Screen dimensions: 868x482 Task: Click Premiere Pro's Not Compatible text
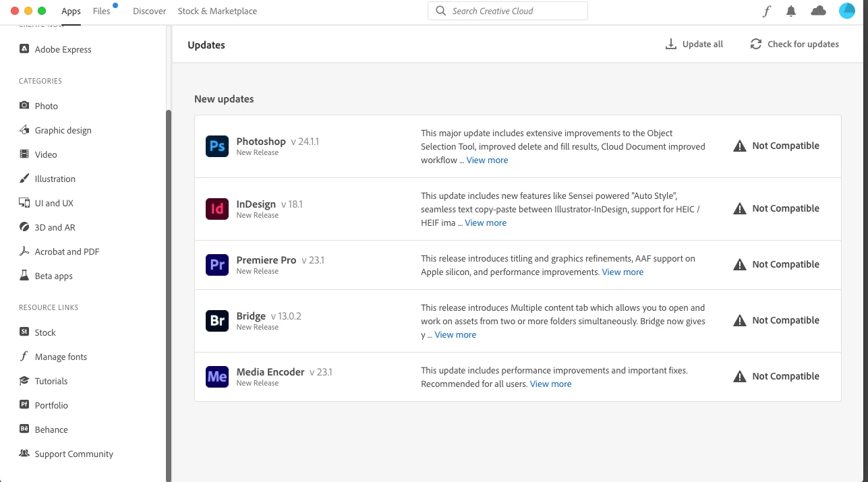click(x=786, y=265)
